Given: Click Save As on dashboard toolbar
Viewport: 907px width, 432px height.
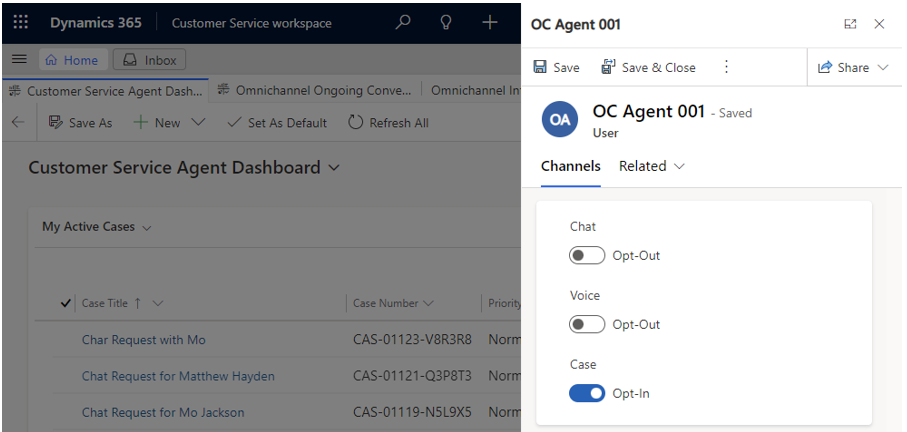Looking at the screenshot, I should coord(80,123).
